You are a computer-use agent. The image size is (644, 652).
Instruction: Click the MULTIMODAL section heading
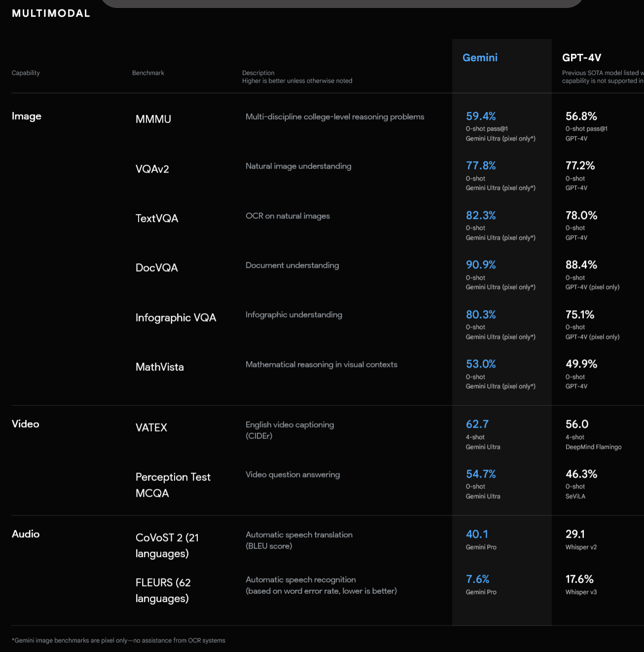pos(51,13)
